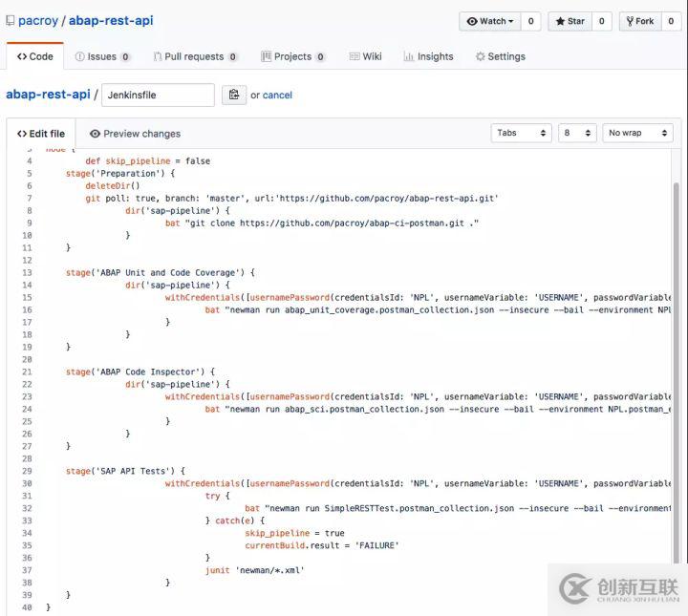The height and width of the screenshot is (616, 688).
Task: Click the abap-rest-api breadcrumb link
Action: tap(48, 95)
